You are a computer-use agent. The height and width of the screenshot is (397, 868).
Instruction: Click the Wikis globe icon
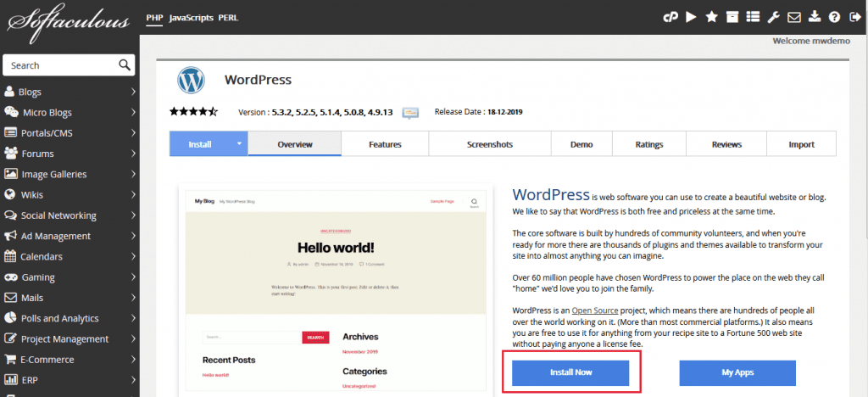coord(9,194)
